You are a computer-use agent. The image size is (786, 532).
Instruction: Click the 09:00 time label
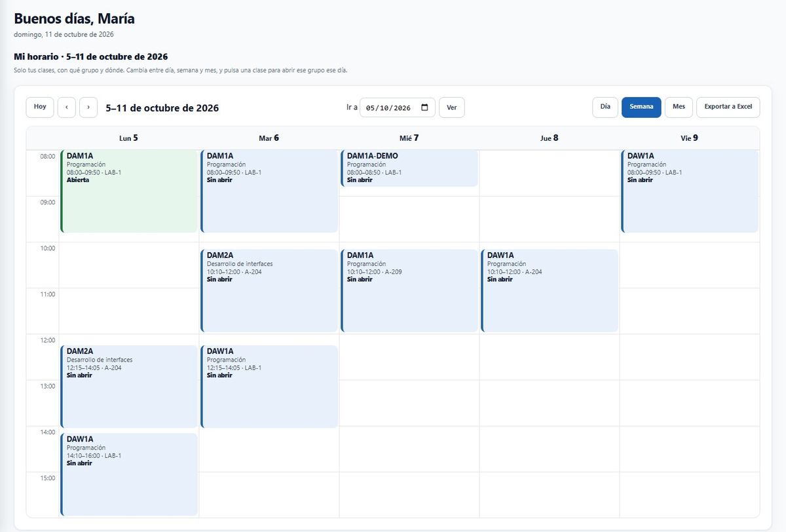pos(48,202)
